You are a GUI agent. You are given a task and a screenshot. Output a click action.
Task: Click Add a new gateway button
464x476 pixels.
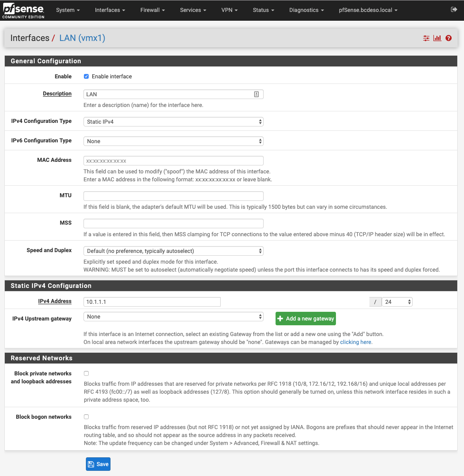pyautogui.click(x=306, y=319)
